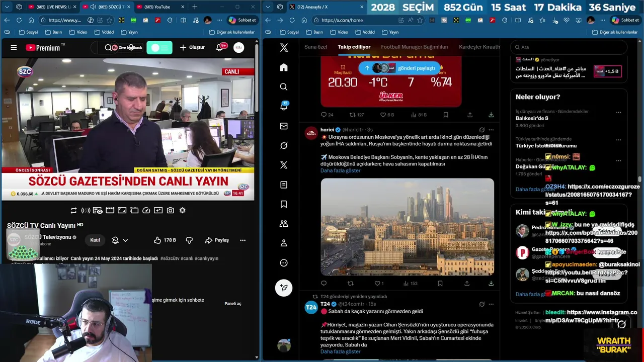Viewport: 644px width, 362px height.
Task: Click the Katıl join button
Action: point(95,240)
